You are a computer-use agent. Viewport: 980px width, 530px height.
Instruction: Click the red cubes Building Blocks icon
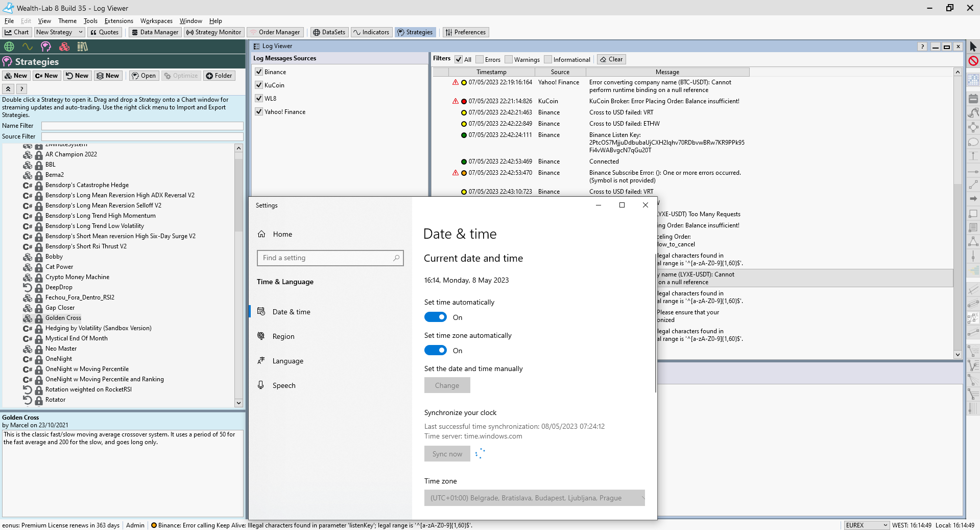[64, 47]
